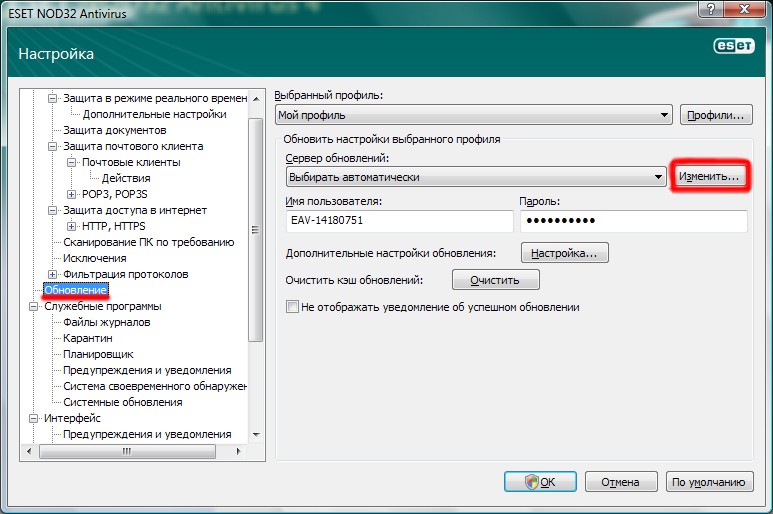Collapse 'Защита в режиме реального времени' node
Viewport: 773px width, 514px height.
click(52, 99)
